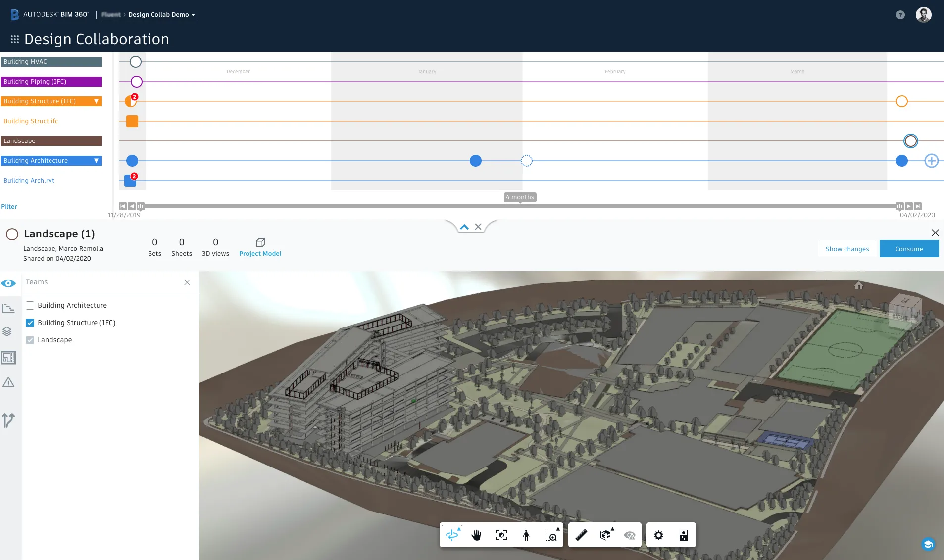Image resolution: width=944 pixels, height=560 pixels.
Task: Click the Consume button
Action: point(908,249)
